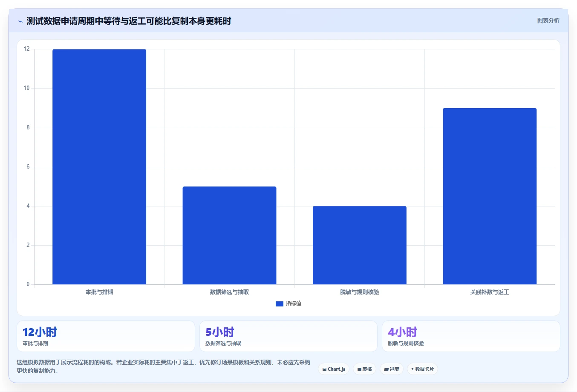The height and width of the screenshot is (392, 577).
Task: Click the x-axis label 脱敏与规则核验
Action: (x=360, y=292)
